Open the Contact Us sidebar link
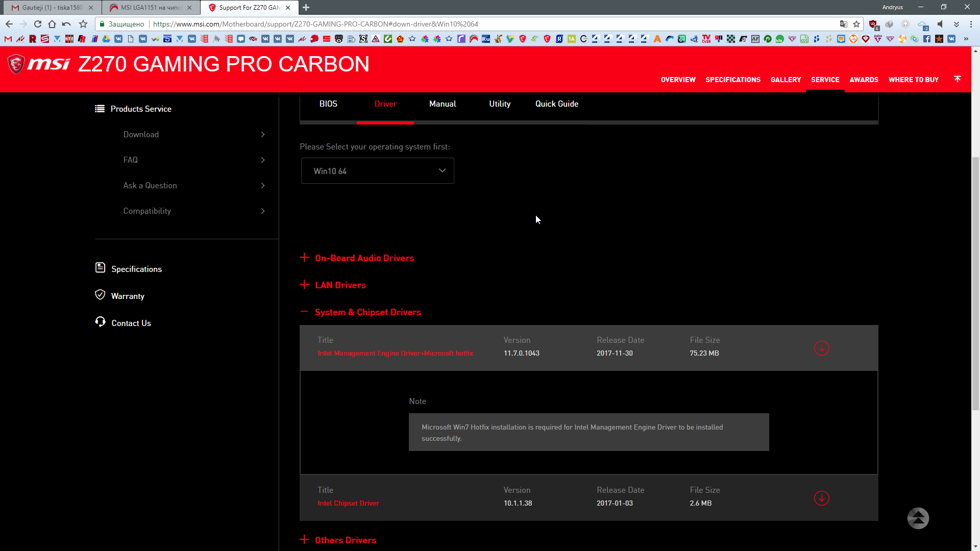 (x=131, y=323)
